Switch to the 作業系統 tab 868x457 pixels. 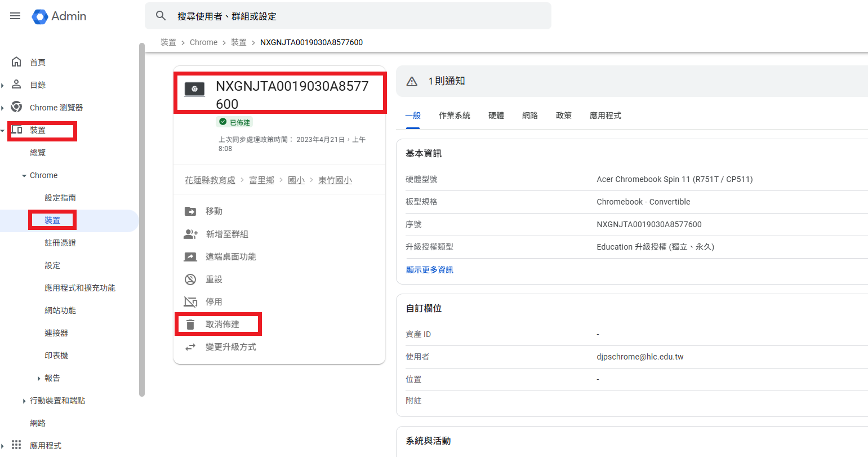tap(454, 116)
